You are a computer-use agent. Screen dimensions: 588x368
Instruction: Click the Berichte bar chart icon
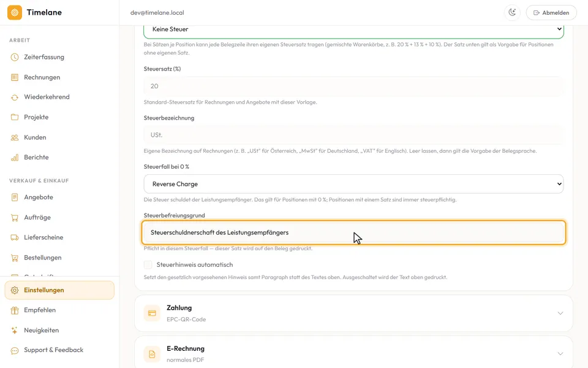pos(15,158)
